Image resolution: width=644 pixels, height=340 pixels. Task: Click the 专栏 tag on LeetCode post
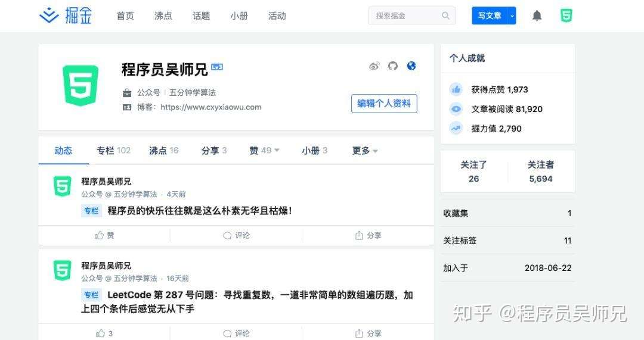91,295
